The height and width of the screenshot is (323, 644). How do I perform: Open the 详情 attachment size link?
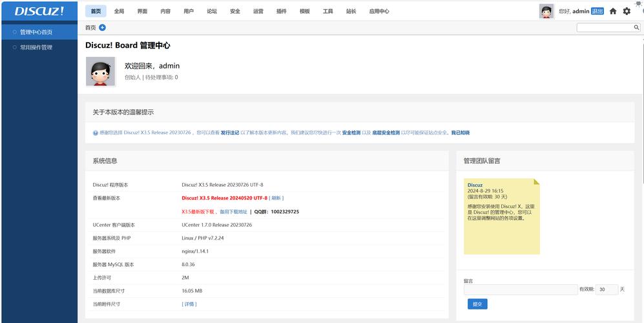coord(189,304)
